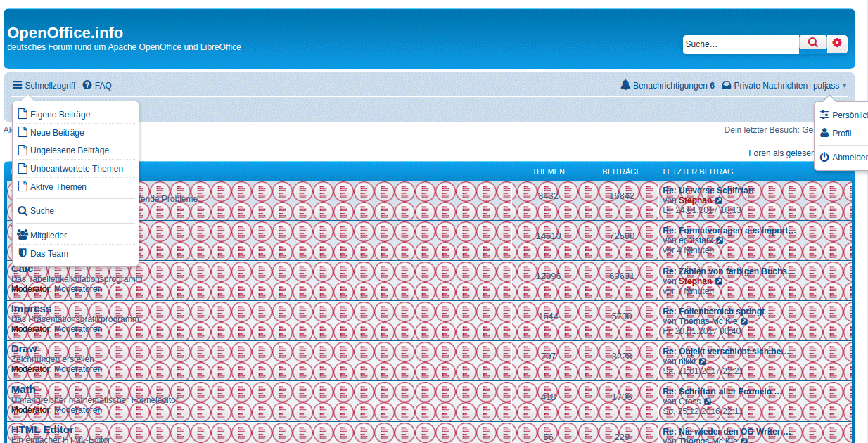Open Moderatoren link in Impress row

78,329
